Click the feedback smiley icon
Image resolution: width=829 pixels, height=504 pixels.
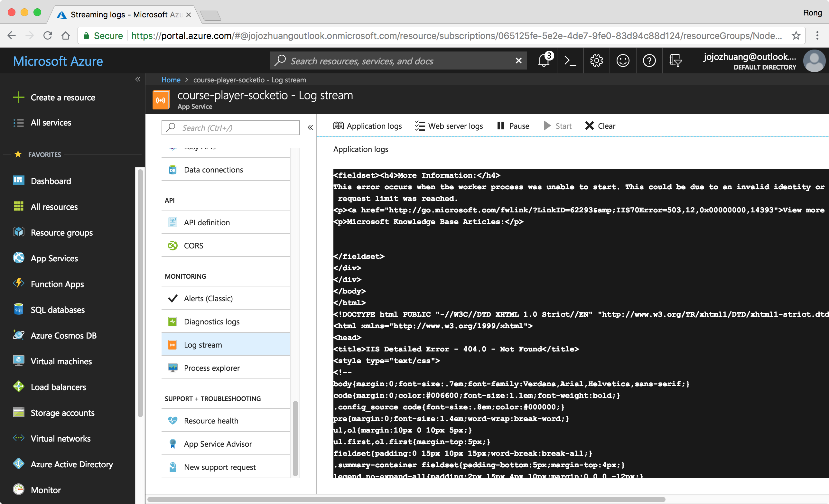tap(623, 61)
